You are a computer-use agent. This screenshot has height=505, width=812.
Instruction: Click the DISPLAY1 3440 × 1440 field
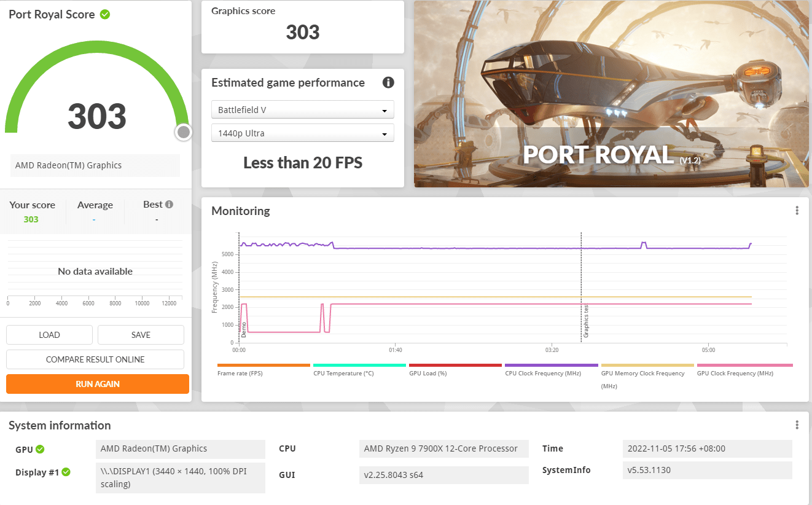click(181, 478)
